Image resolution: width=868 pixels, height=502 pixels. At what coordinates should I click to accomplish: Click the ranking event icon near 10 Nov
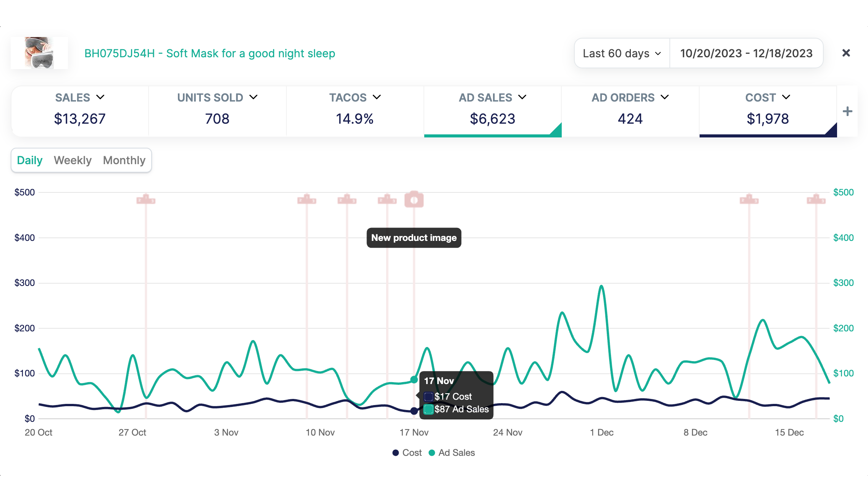pos(307,200)
